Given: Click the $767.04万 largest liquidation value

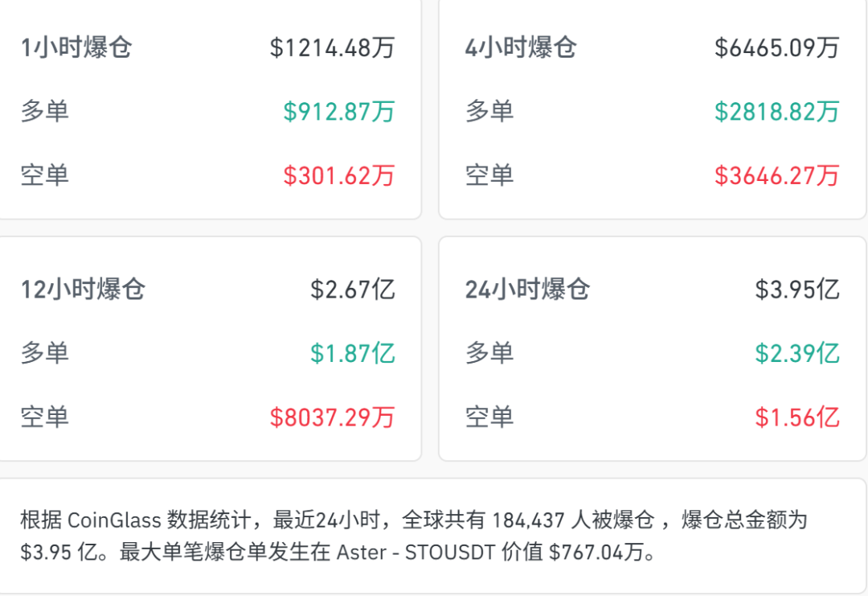Looking at the screenshot, I should coord(592,553).
